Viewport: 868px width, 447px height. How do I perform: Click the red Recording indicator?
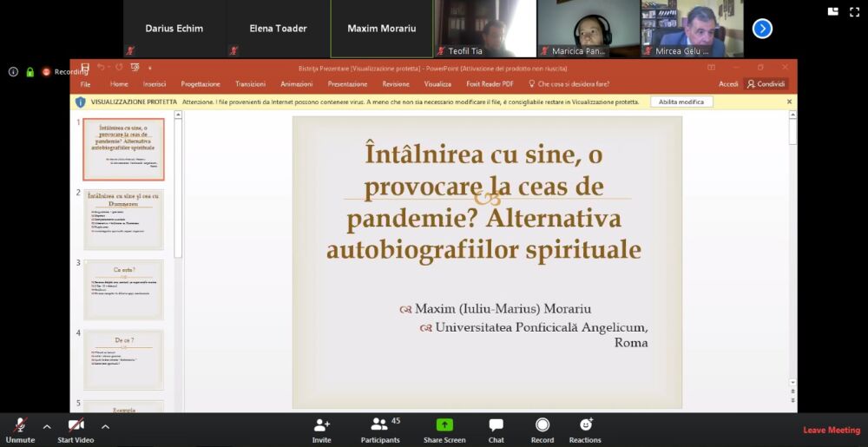pyautogui.click(x=47, y=72)
